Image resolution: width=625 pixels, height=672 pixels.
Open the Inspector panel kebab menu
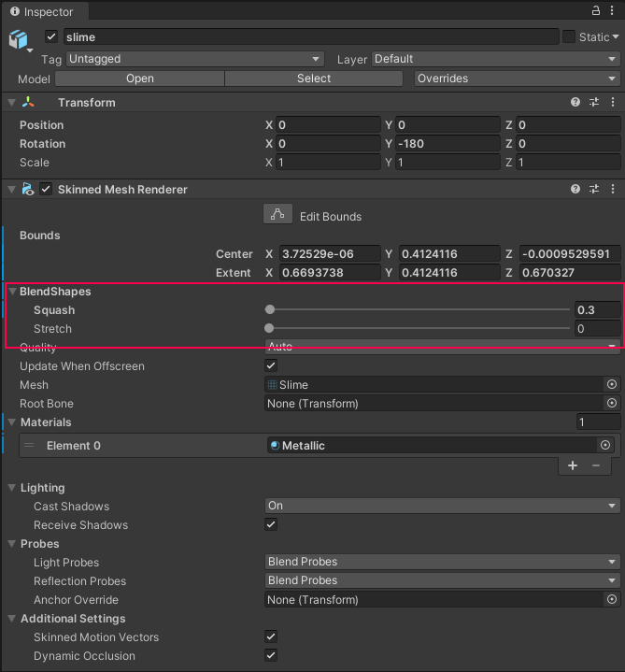click(613, 10)
